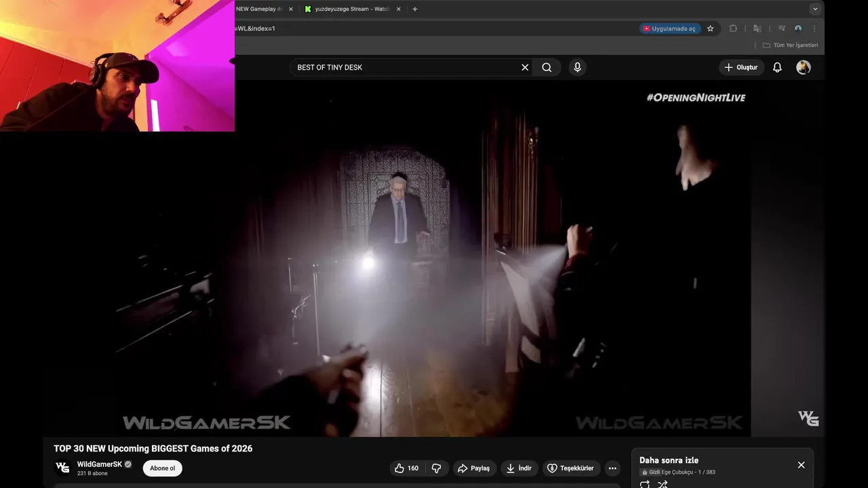The image size is (868, 488).
Task: Expand tab search dropdown arrow
Action: (815, 9)
